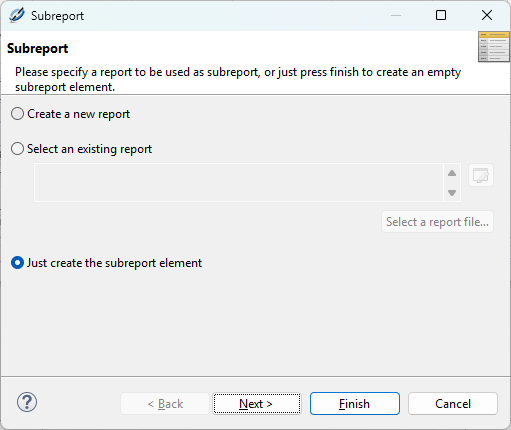The height and width of the screenshot is (430, 511).
Task: Click the help question mark icon
Action: tap(27, 402)
